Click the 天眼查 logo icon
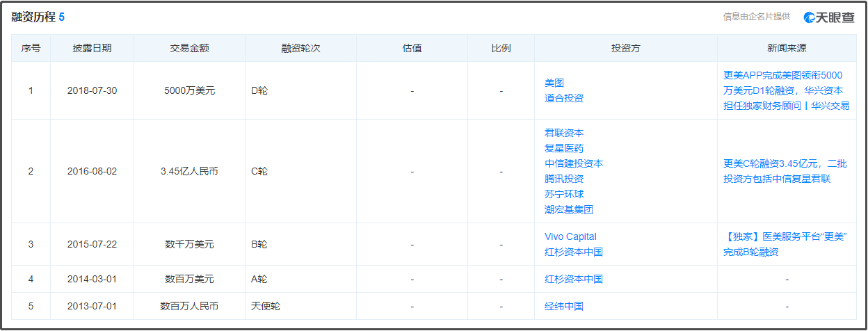The height and width of the screenshot is (331, 868). click(830, 17)
